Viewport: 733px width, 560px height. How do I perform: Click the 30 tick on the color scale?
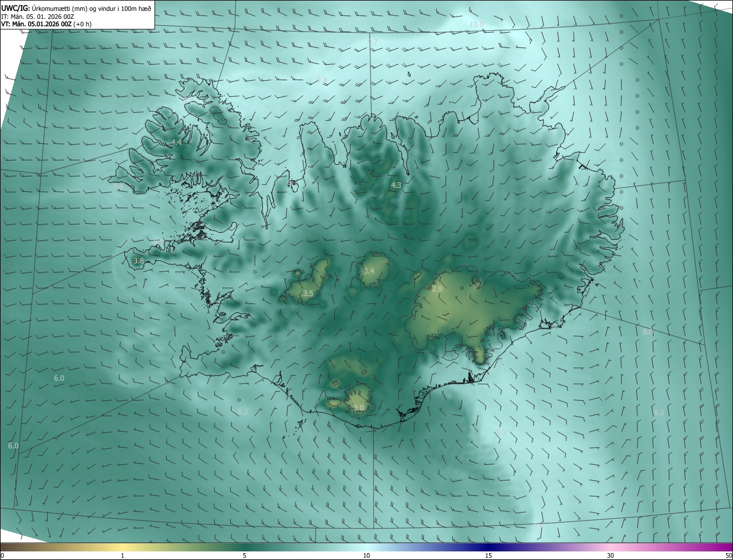tap(610, 555)
